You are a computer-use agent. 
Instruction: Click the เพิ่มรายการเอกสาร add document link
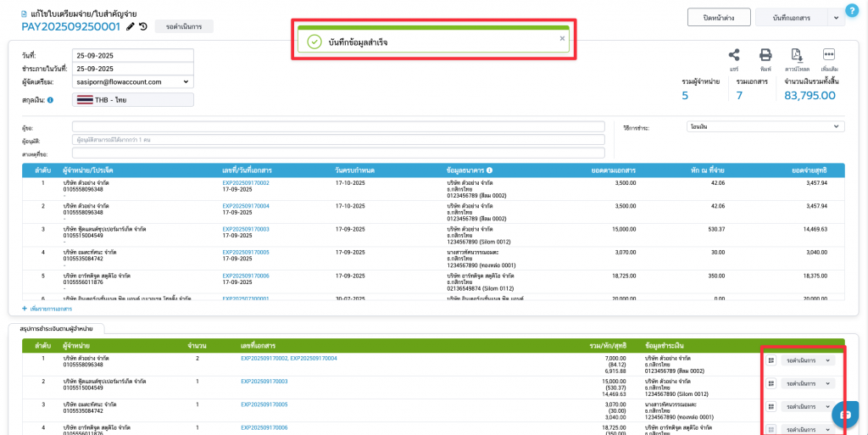(51, 309)
